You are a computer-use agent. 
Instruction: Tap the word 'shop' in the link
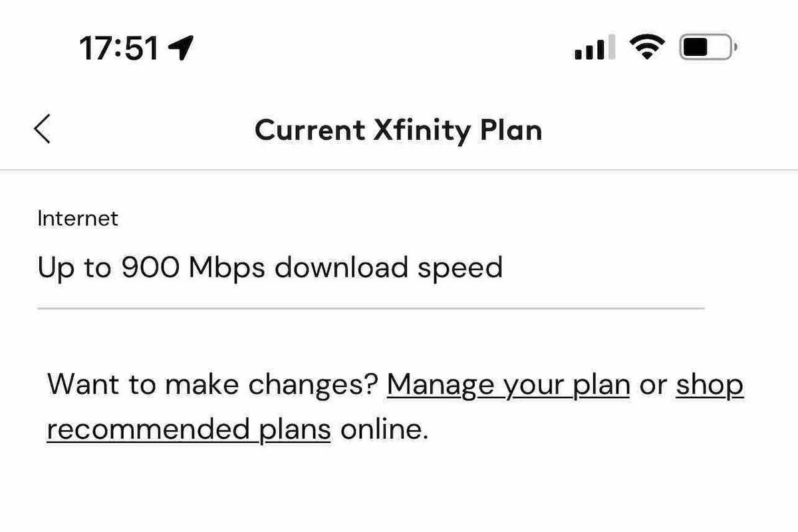[710, 385]
